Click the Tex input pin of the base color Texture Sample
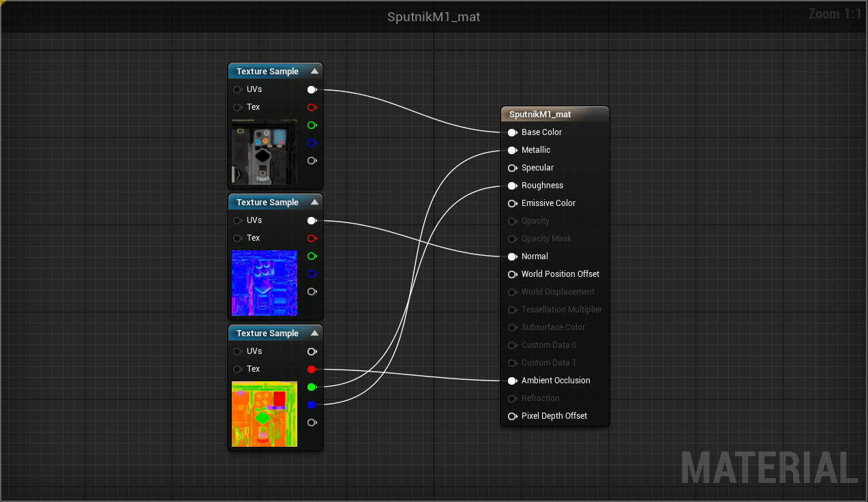This screenshot has width=868, height=502. coord(237,107)
